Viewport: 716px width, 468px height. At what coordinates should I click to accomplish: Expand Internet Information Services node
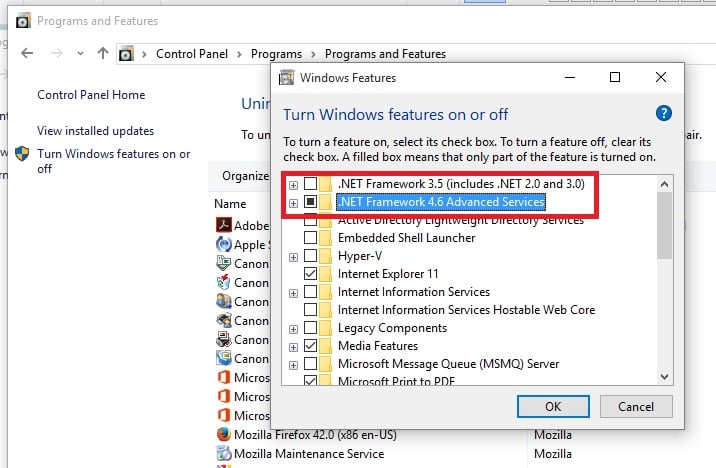click(x=293, y=294)
